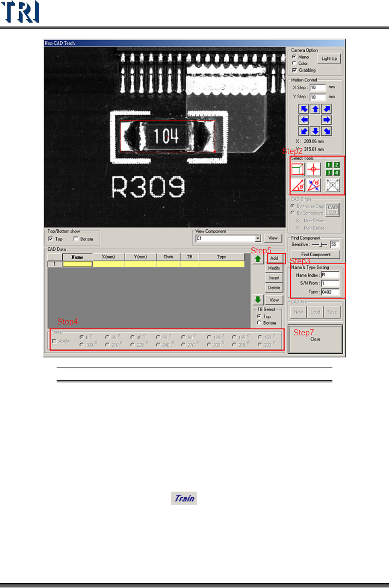The image size is (389, 588).
Task: Select the 270° theta radio button
Action: click(x=183, y=345)
